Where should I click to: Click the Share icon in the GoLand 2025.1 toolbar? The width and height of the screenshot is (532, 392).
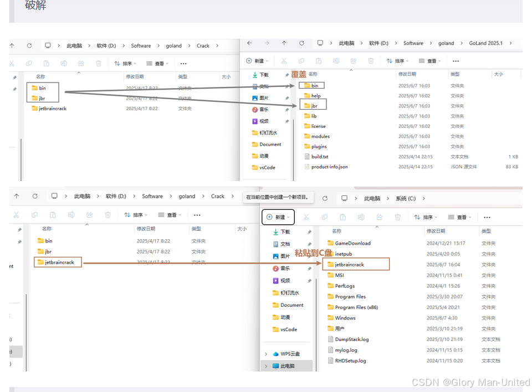[x=354, y=61]
